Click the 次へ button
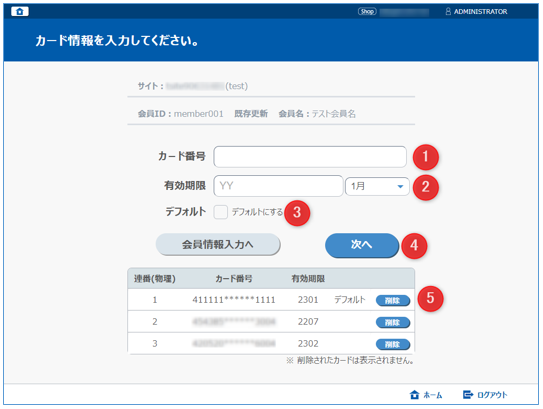 [x=362, y=245]
